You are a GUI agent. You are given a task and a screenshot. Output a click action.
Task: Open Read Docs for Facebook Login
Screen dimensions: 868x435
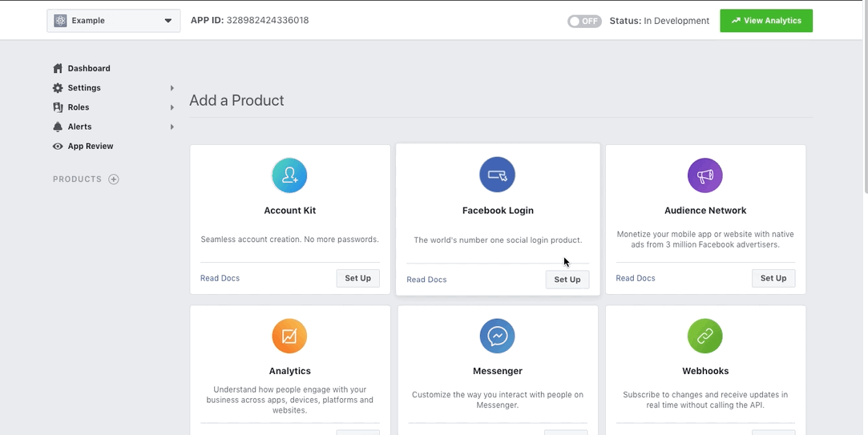tap(426, 280)
